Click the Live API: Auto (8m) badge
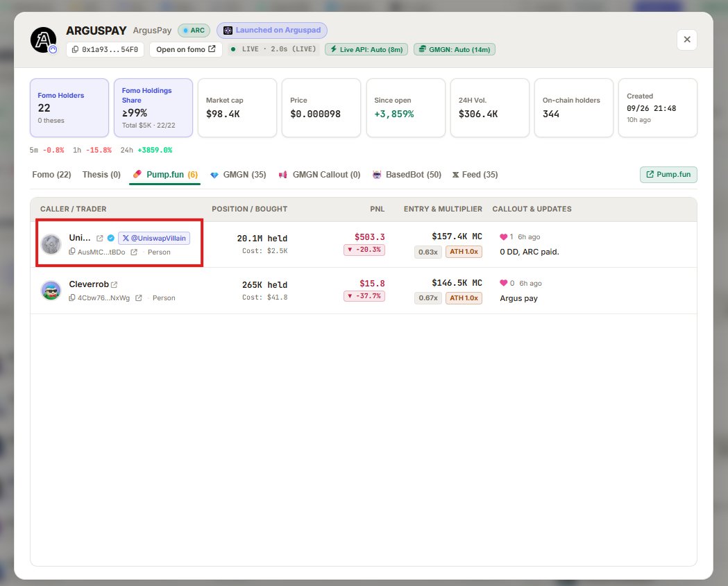 [366, 49]
